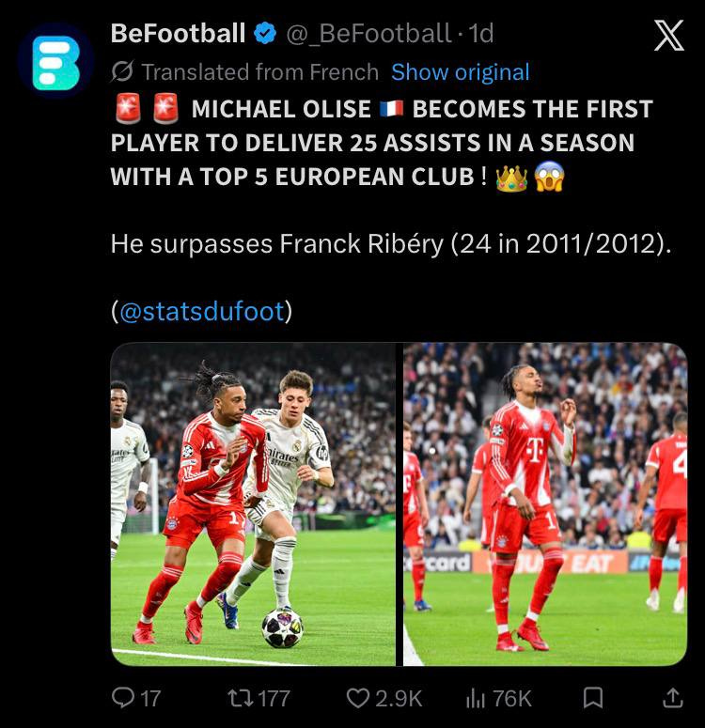705x728 pixels.
Task: Click the Franck Ribéry sentence in the post
Action: coord(391,243)
